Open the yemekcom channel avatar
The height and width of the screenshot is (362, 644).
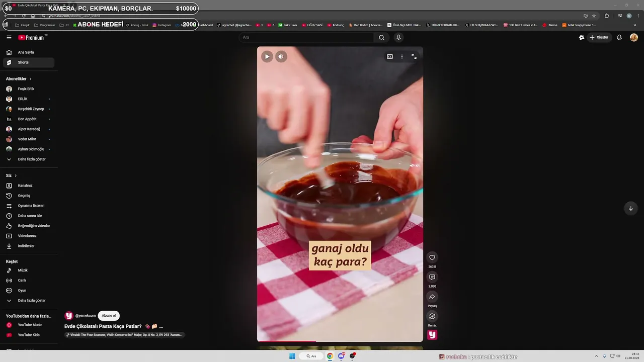click(69, 316)
